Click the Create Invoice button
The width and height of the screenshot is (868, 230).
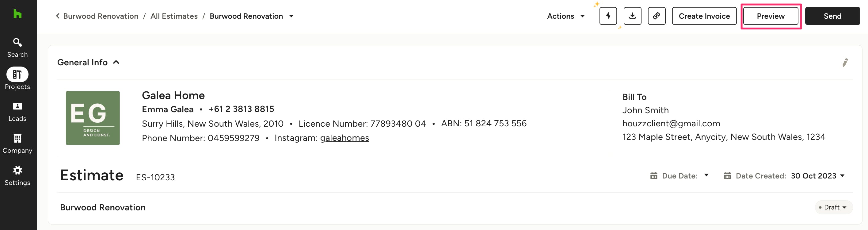pyautogui.click(x=704, y=16)
